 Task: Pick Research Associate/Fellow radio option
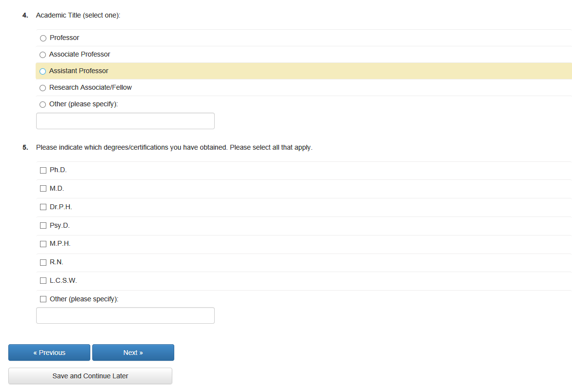point(43,88)
